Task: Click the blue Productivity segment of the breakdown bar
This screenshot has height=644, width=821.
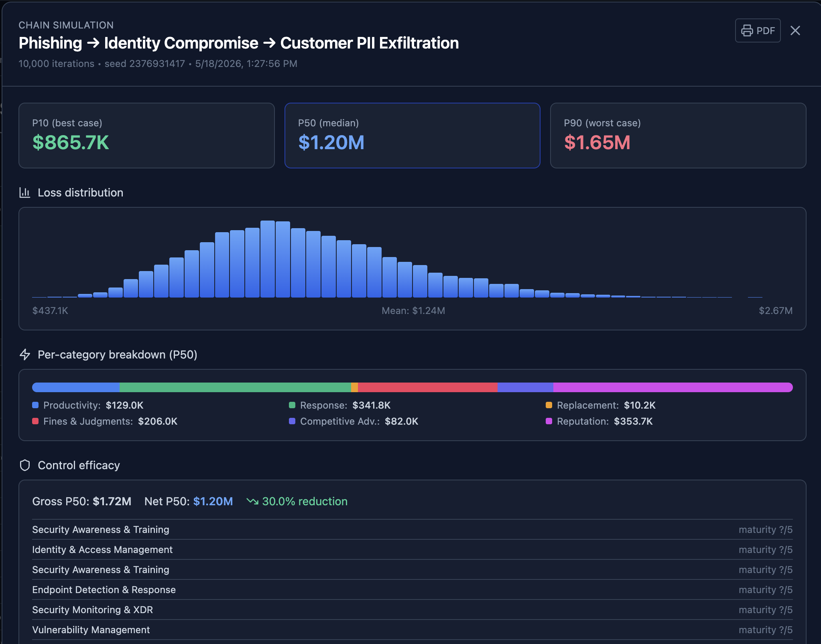Action: point(76,387)
